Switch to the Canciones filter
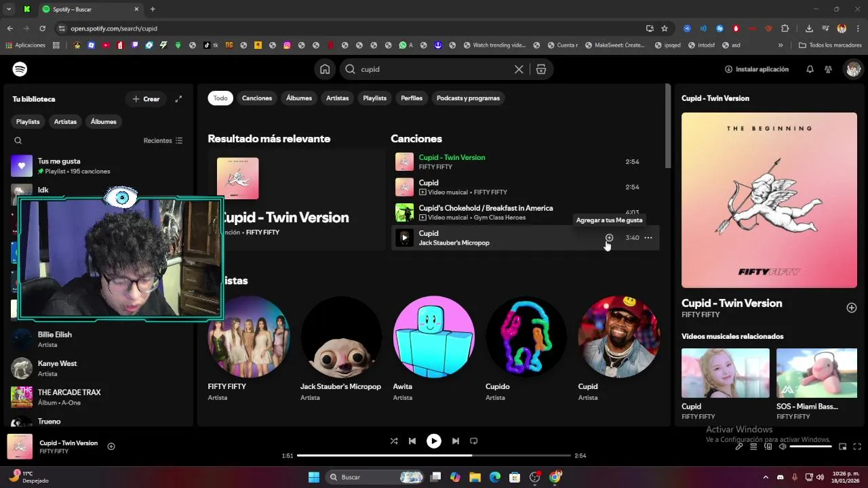Viewport: 868px width, 488px height. point(257,98)
